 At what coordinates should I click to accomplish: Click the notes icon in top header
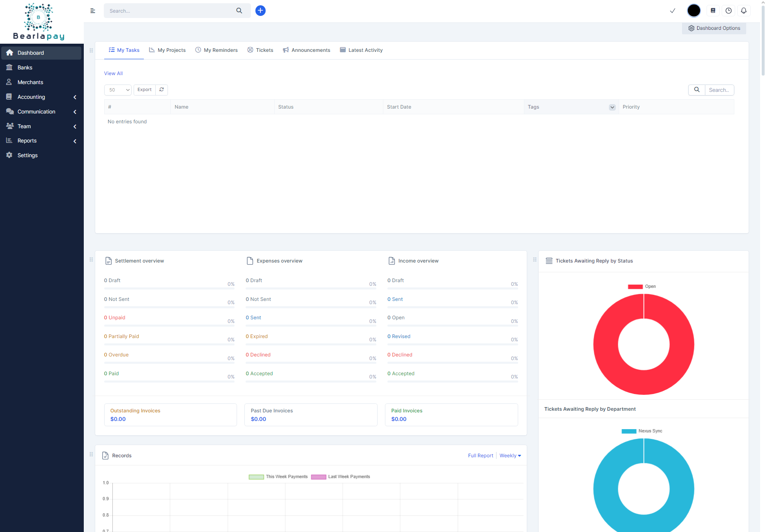pyautogui.click(x=713, y=11)
